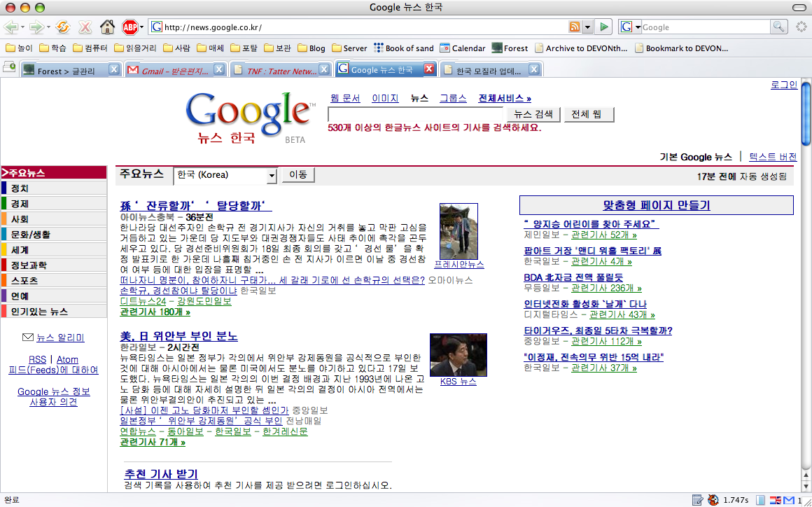Image resolution: width=812 pixels, height=507 pixels.
Task: Select the 경제 news category
Action: [54, 203]
